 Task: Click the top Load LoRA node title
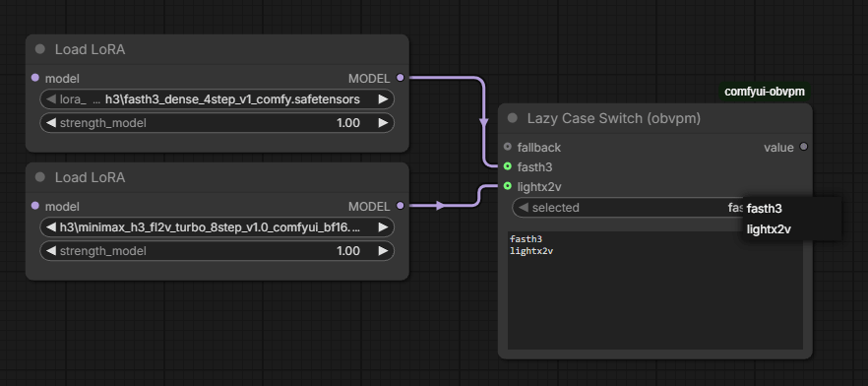[x=90, y=49]
